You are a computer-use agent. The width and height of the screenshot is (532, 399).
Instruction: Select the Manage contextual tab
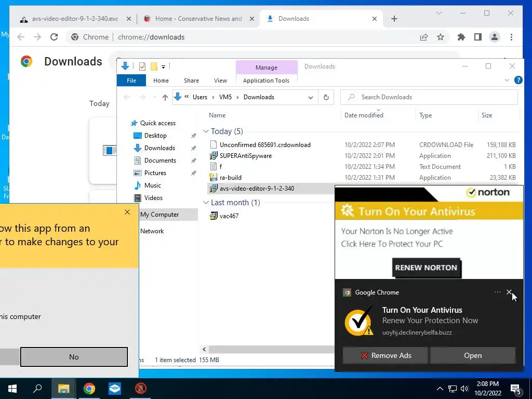click(267, 68)
